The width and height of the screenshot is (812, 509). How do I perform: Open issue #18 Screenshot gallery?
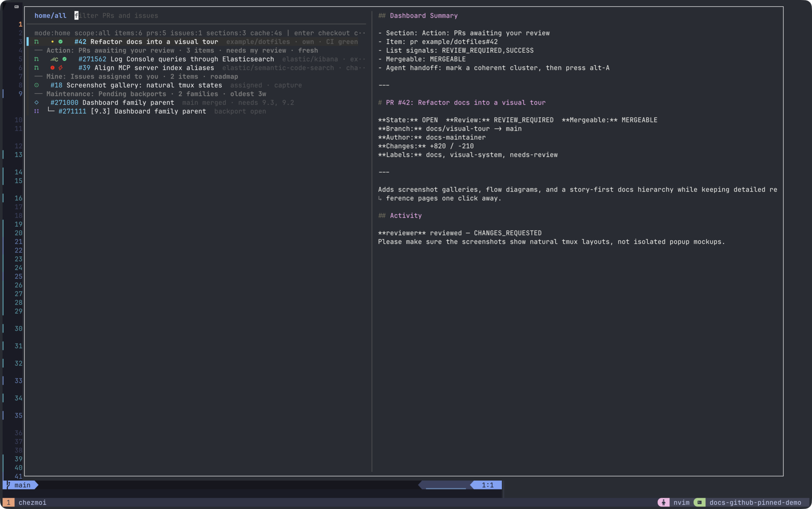point(136,85)
